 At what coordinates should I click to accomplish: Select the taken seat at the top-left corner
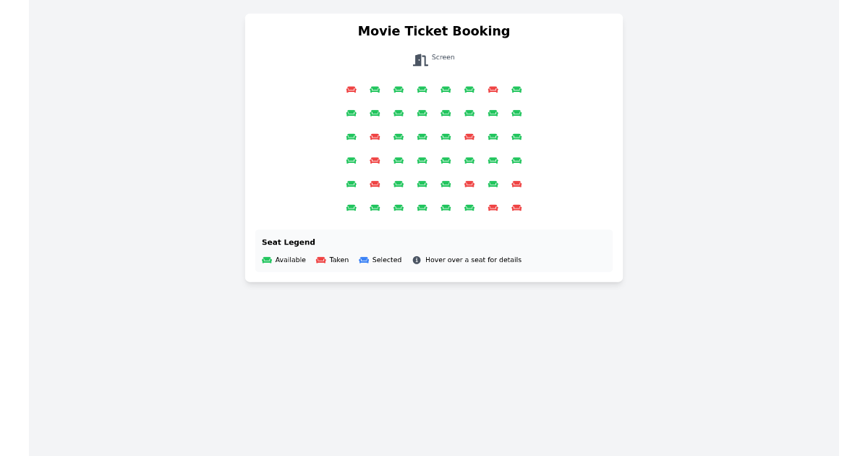click(x=351, y=89)
